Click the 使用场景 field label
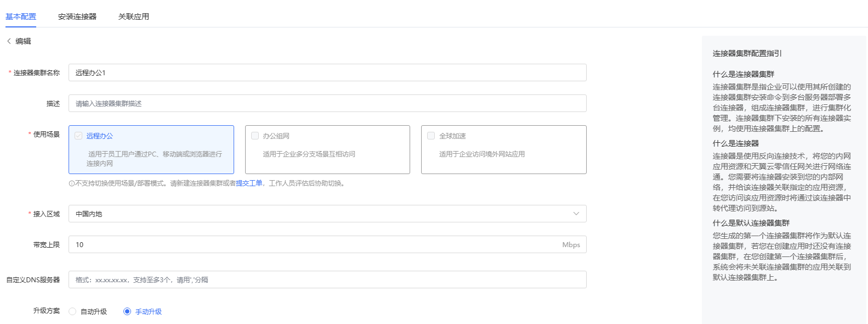 click(47, 134)
